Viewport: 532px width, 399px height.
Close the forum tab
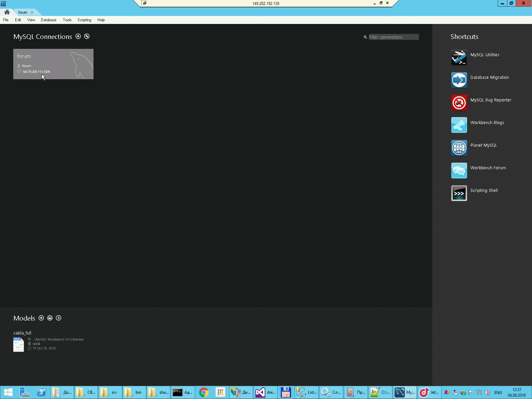(x=32, y=12)
